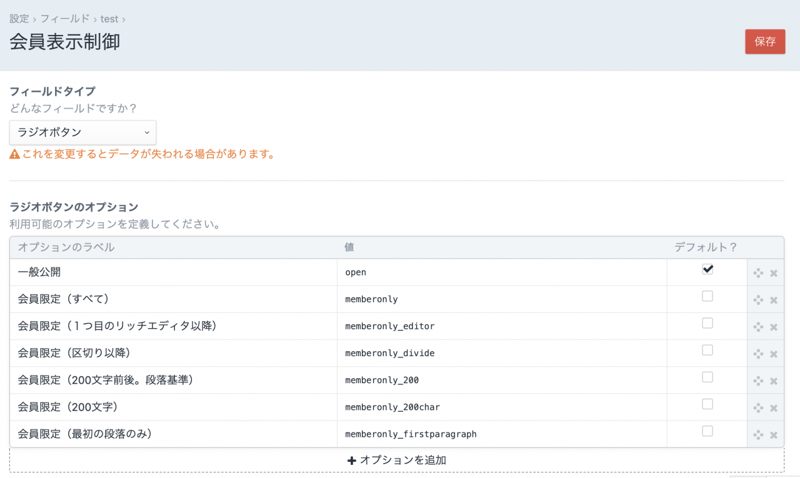
Task: Click オプションを追加 to add option
Action: [x=397, y=461]
